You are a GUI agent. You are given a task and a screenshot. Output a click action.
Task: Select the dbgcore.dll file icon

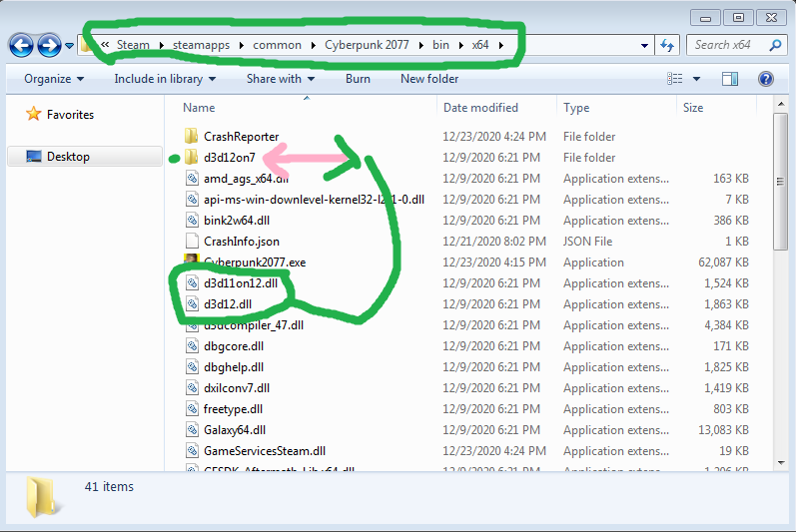(192, 346)
